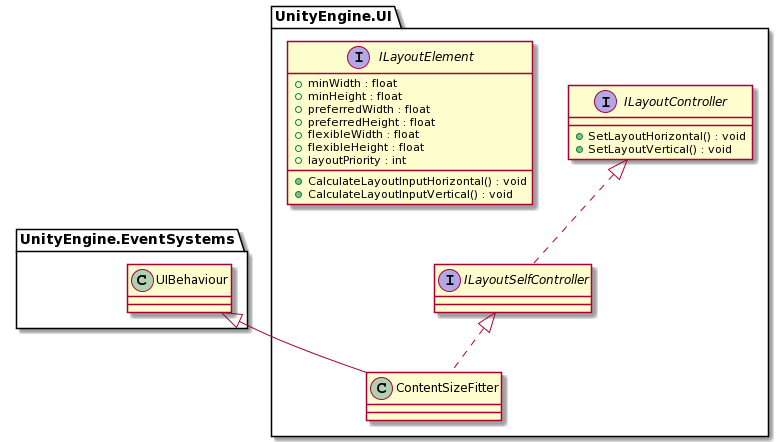Viewport: 784px width, 442px height.
Task: Select the 'preferredHeight : float' field
Action: (x=372, y=122)
